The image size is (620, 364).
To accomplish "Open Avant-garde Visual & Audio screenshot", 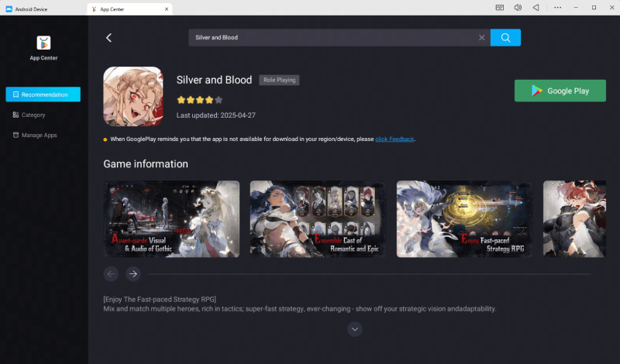I will [171, 219].
